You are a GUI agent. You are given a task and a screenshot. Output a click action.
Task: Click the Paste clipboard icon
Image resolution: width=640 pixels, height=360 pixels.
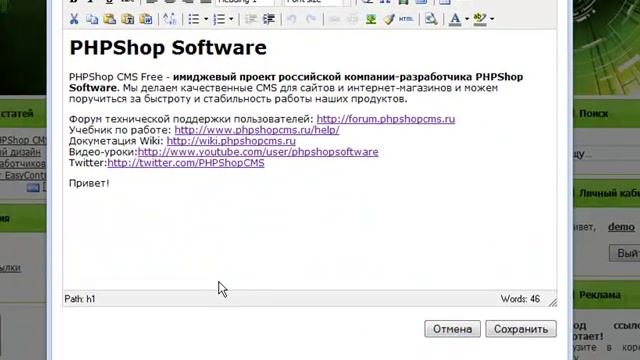coord(110,19)
